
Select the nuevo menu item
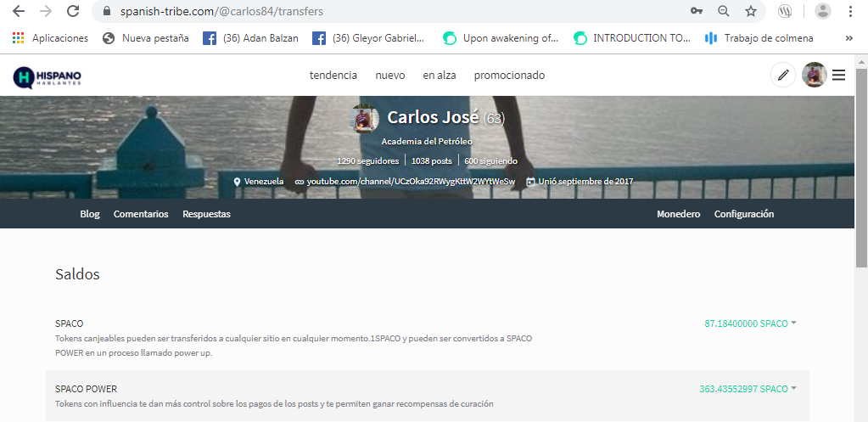click(x=390, y=76)
